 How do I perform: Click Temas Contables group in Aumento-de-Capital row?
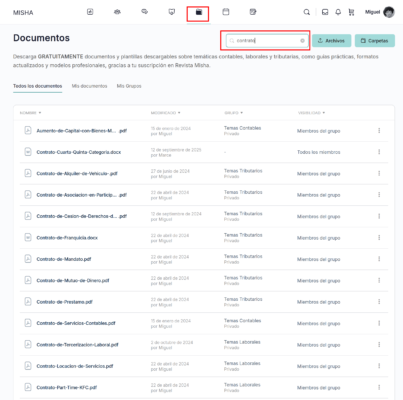click(x=242, y=128)
